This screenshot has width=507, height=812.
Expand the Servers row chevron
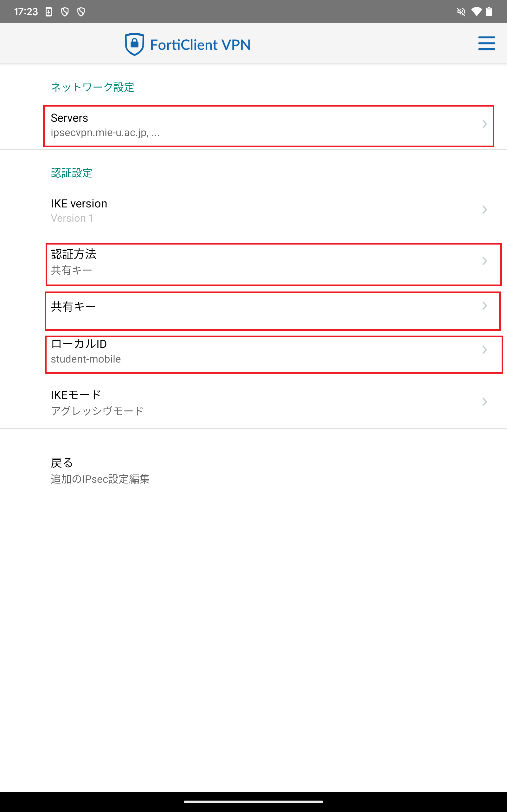click(484, 124)
